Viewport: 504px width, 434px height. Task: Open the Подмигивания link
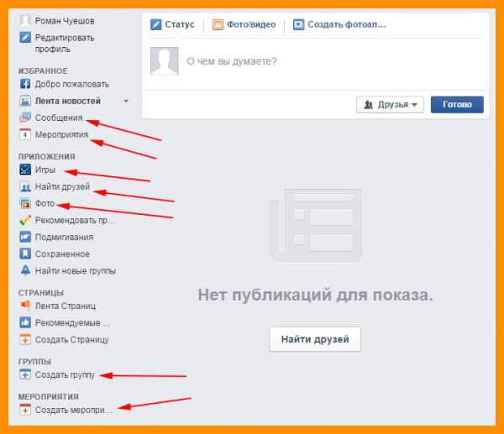point(65,237)
